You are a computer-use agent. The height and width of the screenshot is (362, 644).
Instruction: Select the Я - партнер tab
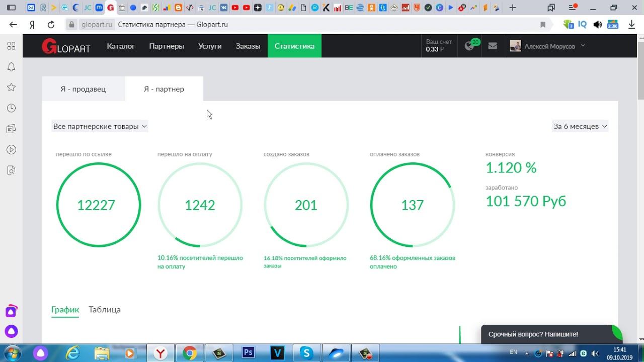coord(164,89)
